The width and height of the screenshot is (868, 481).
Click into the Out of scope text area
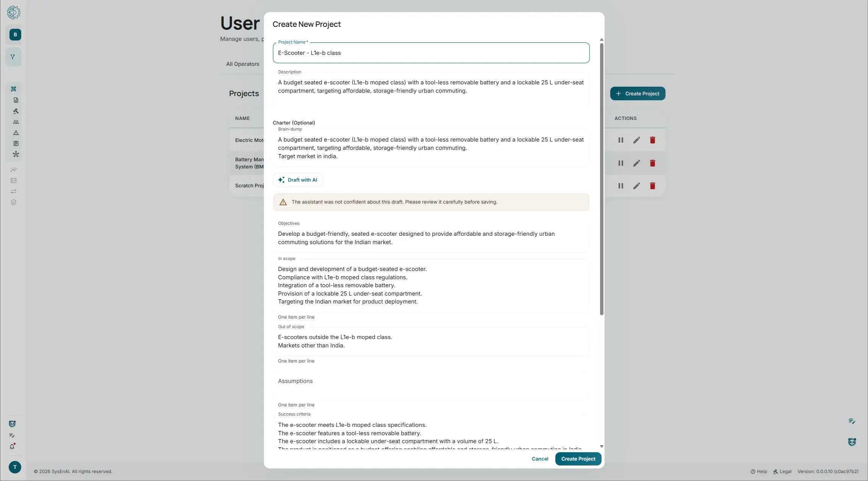pyautogui.click(x=431, y=341)
